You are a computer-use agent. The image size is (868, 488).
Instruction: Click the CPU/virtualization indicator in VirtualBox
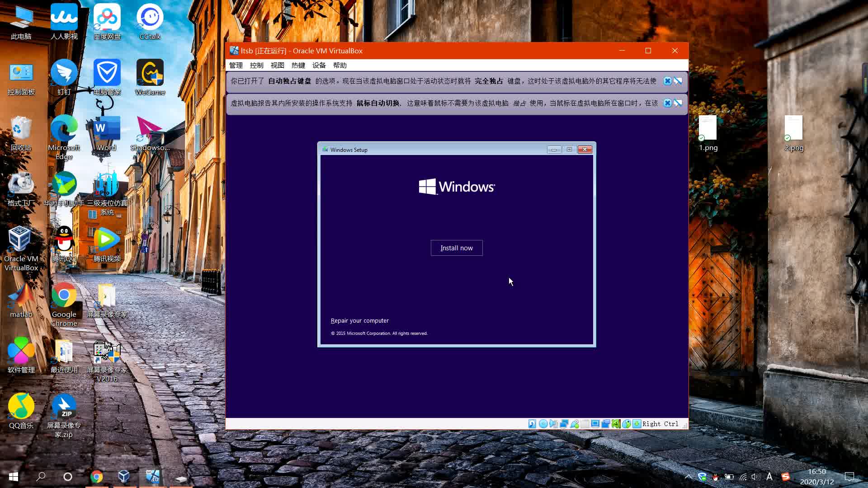[x=616, y=424]
